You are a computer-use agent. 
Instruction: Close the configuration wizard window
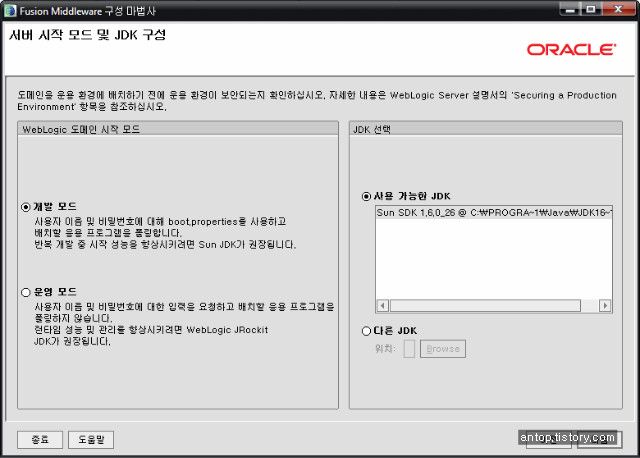pos(618,9)
